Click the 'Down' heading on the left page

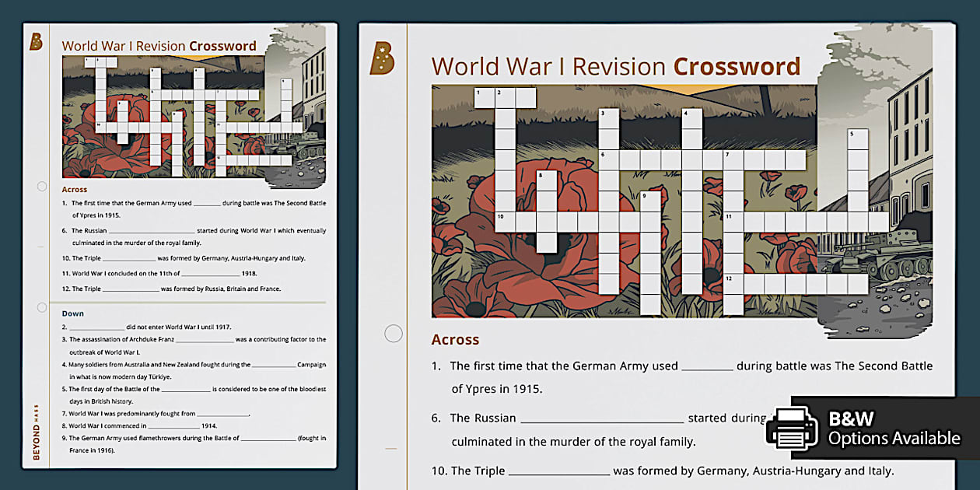pos(72,313)
